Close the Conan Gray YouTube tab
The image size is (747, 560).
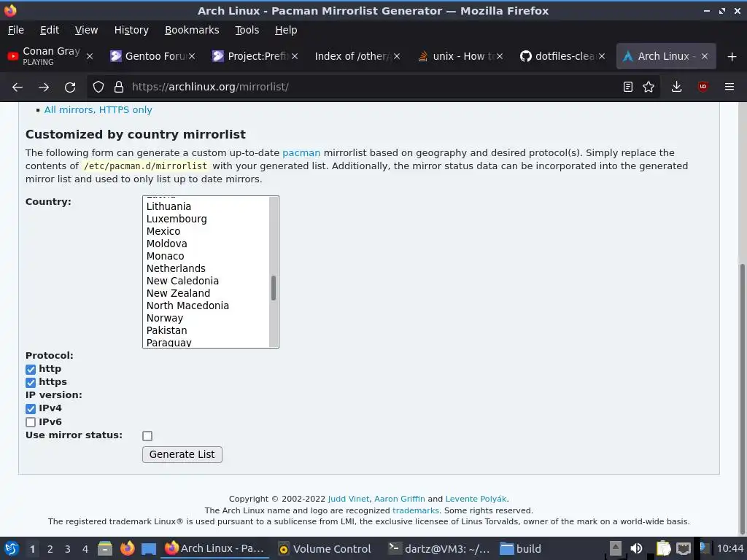click(x=90, y=56)
